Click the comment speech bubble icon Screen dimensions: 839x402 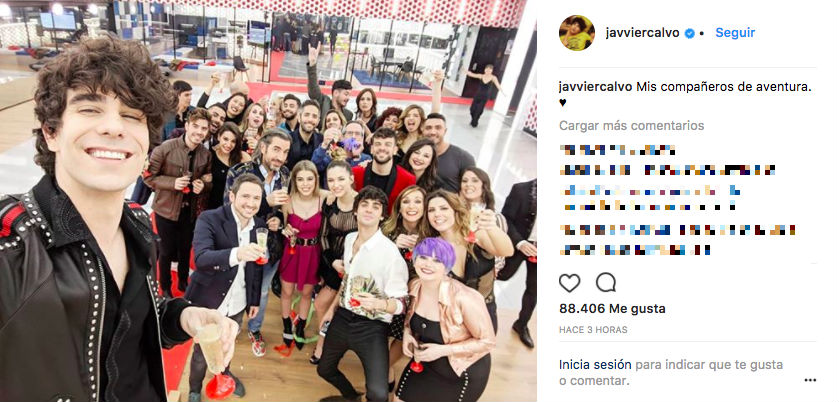(x=606, y=282)
